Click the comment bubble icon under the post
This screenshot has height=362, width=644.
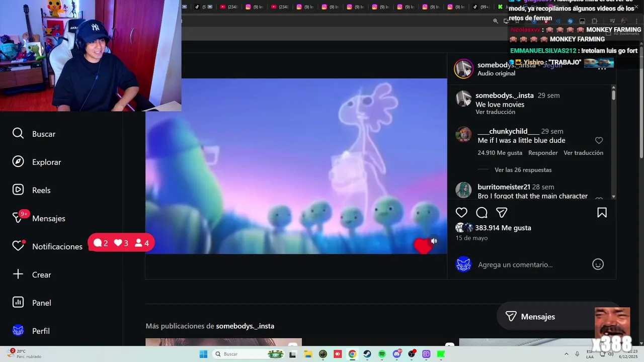481,212
